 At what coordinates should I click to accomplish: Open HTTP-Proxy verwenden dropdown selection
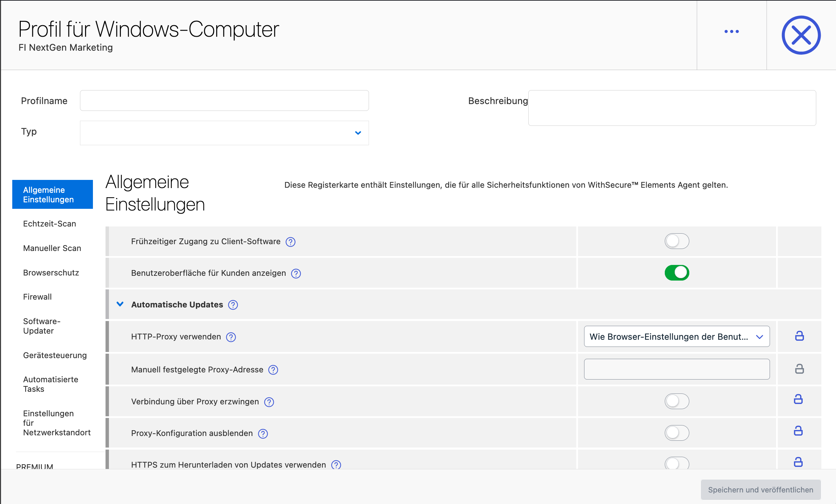(x=676, y=337)
